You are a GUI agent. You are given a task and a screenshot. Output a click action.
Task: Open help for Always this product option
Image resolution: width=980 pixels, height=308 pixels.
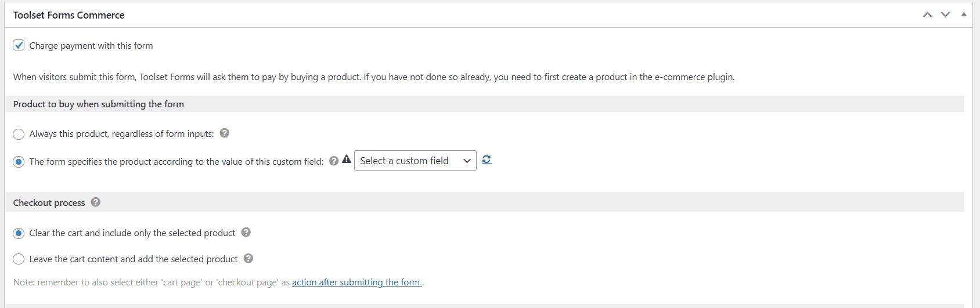tap(225, 133)
